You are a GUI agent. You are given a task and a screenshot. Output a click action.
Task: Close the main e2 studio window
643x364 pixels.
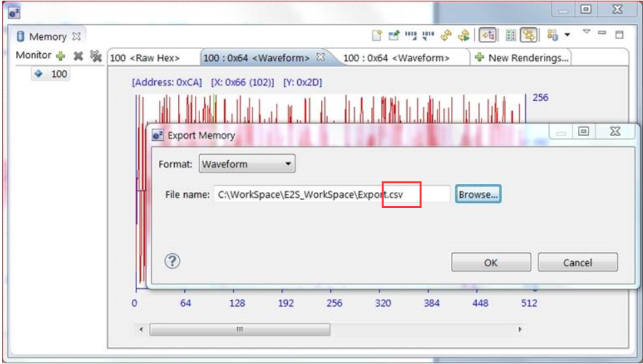click(x=618, y=9)
